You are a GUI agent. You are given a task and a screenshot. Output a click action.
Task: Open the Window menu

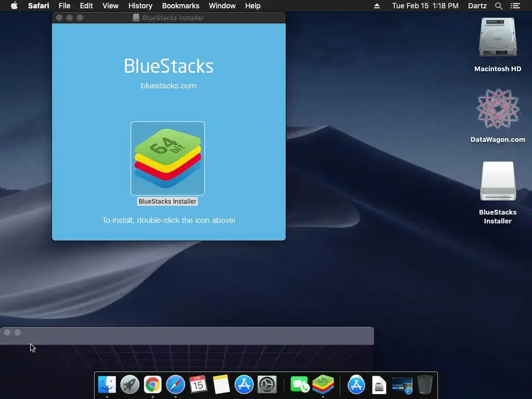click(x=222, y=6)
